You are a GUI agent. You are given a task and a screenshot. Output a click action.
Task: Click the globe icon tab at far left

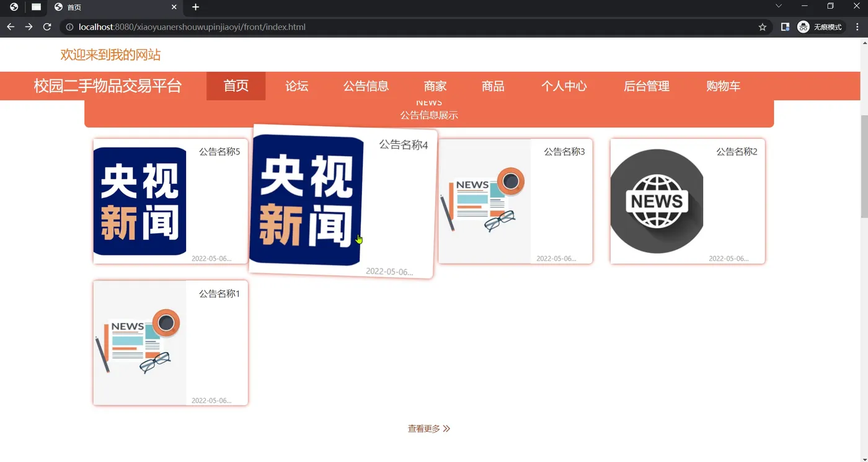coord(14,7)
